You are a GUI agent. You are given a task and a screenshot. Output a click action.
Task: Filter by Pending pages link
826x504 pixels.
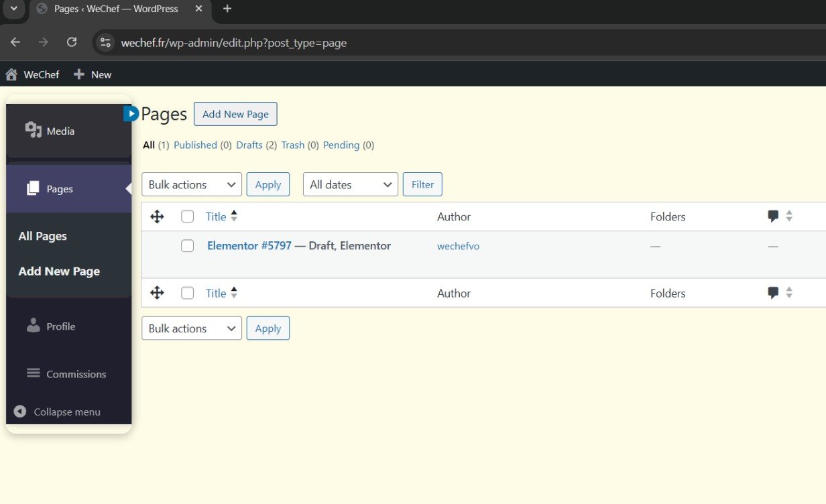coord(341,145)
